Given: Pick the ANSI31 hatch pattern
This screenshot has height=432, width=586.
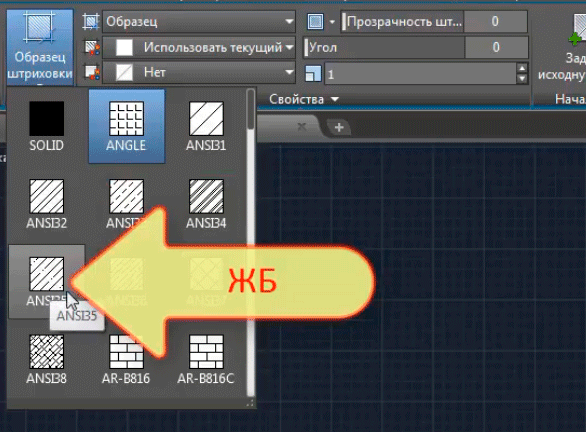Looking at the screenshot, I should [206, 126].
